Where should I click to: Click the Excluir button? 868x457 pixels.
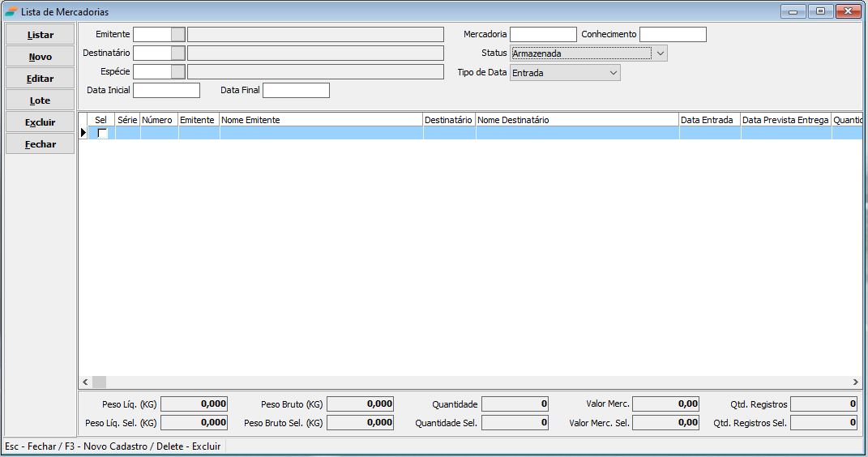(x=40, y=122)
